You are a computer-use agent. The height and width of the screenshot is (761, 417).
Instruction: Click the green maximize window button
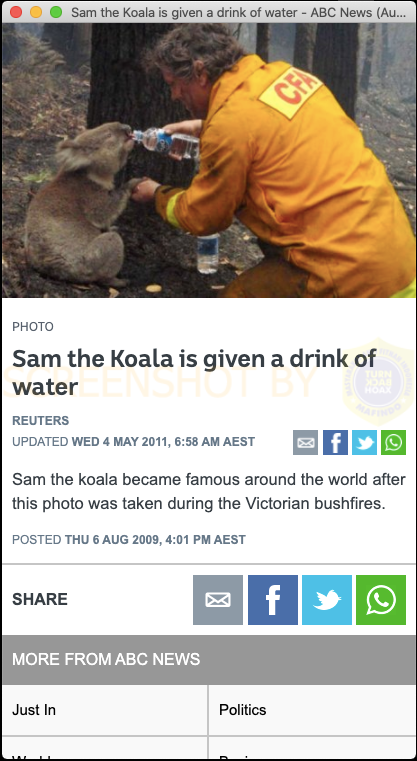pyautogui.click(x=56, y=12)
